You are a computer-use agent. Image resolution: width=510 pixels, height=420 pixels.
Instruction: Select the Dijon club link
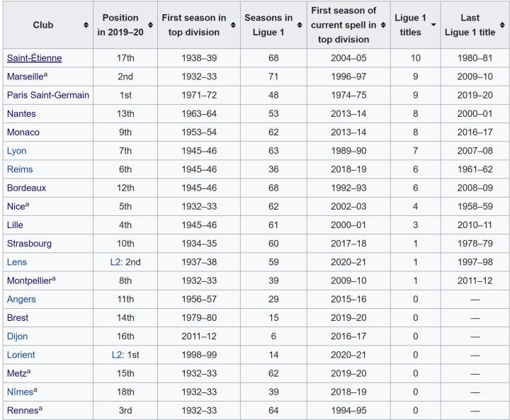17,336
